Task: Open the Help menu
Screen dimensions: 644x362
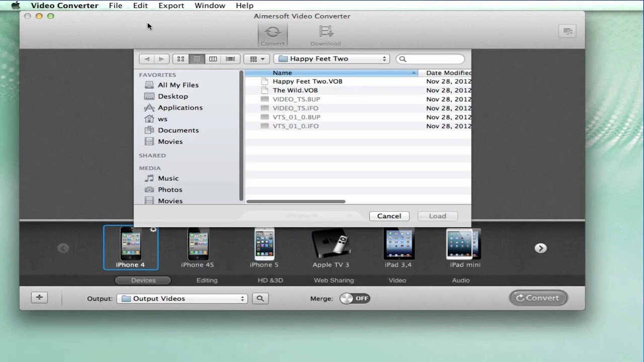Action: tap(245, 6)
